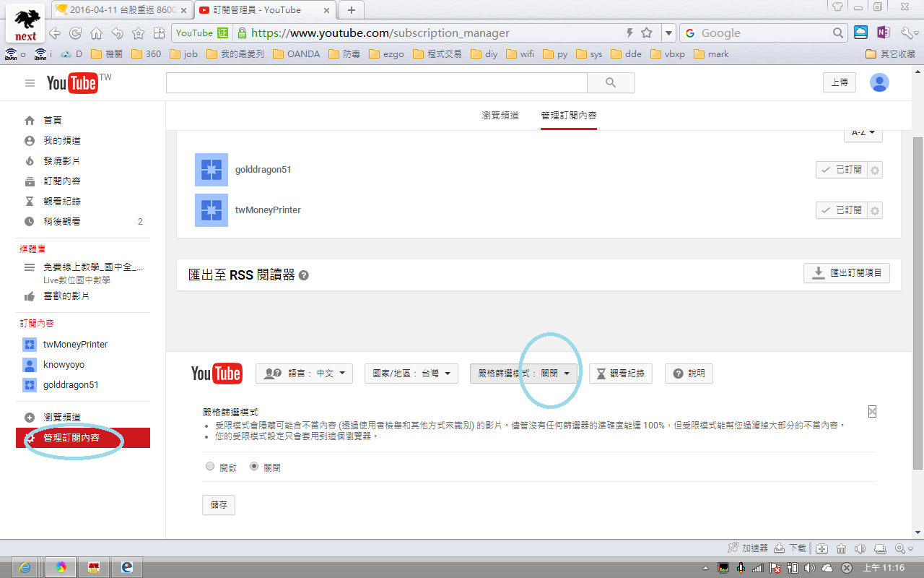This screenshot has height=578, width=924.
Task: Open the 國家/地區：台灣 dropdown
Action: 411,374
